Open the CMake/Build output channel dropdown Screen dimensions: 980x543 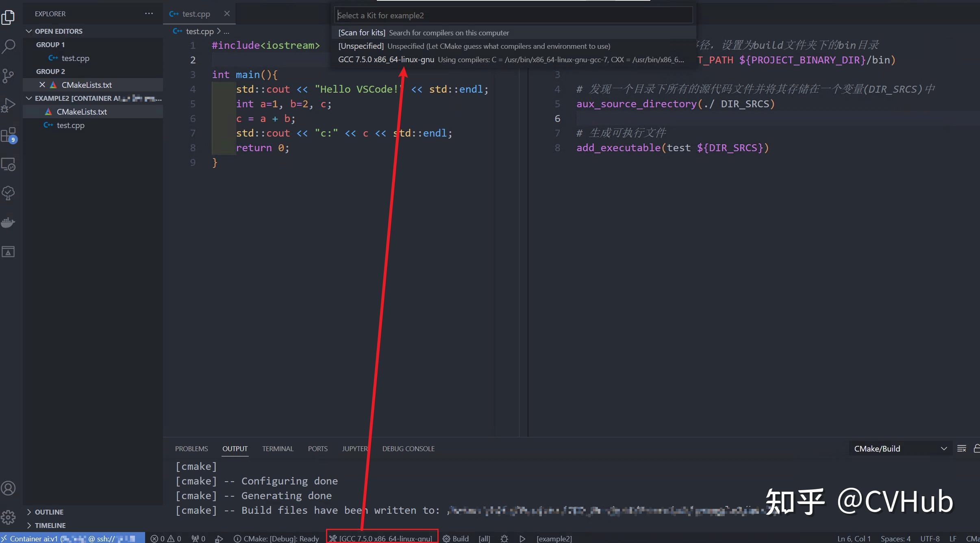coord(900,449)
